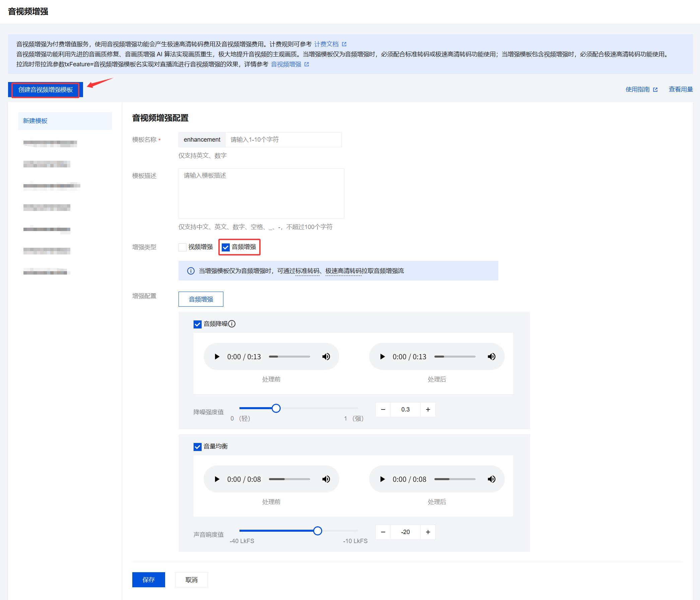
Task: Play the volume balance 处理后 audio sample
Action: [382, 479]
